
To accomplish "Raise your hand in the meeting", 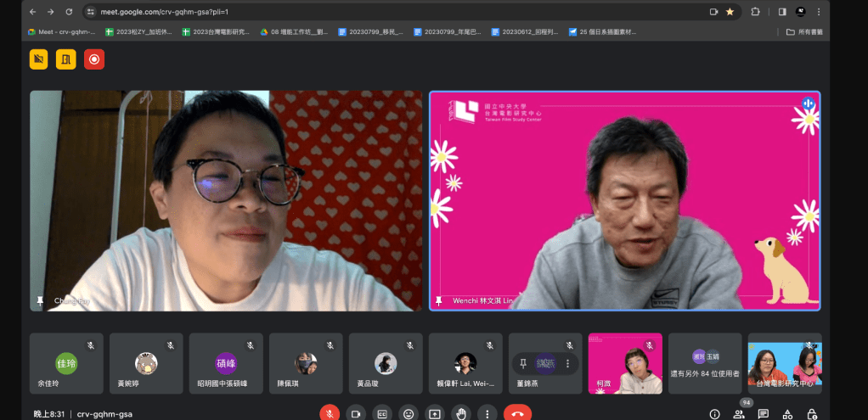I will click(461, 413).
